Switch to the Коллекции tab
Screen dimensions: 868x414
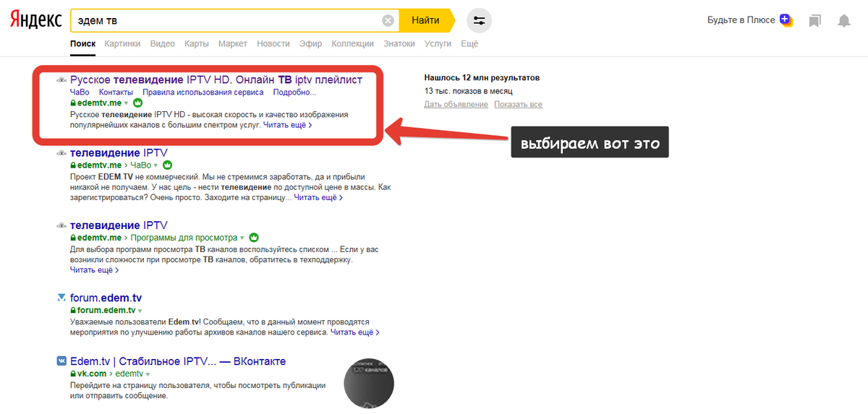click(353, 44)
